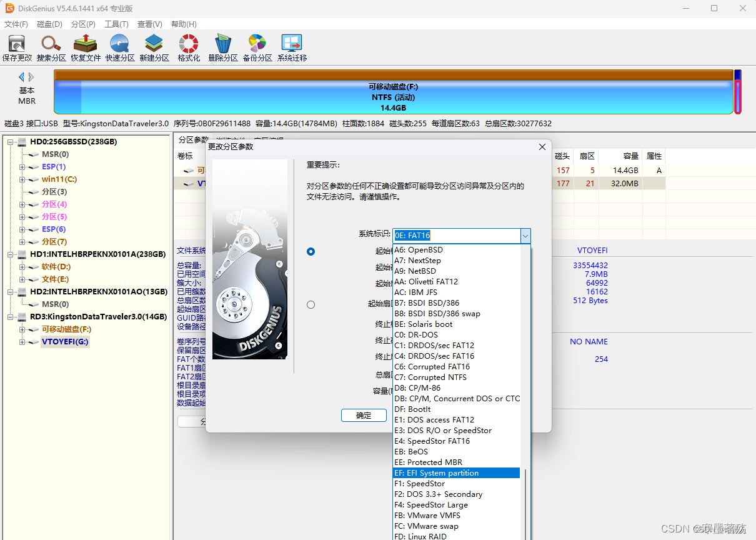This screenshot has width=756, height=540.
Task: Select ESP(6) in disk tree
Action: tap(54, 229)
